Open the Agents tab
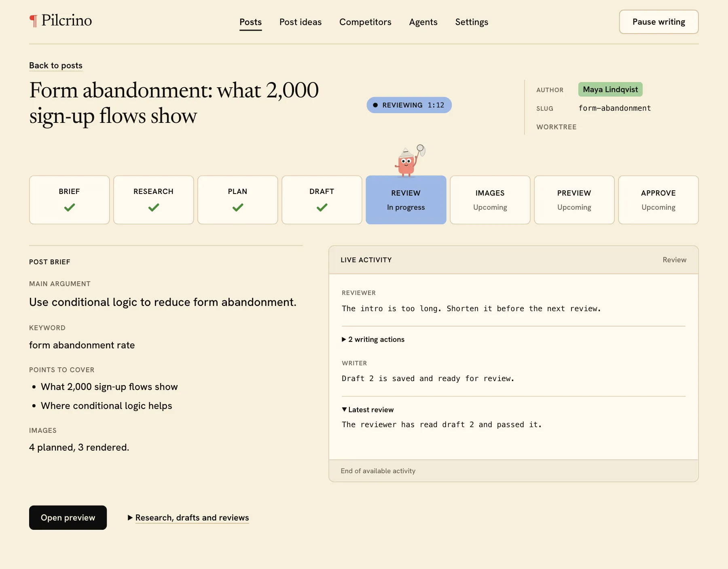The width and height of the screenshot is (728, 569). [423, 22]
